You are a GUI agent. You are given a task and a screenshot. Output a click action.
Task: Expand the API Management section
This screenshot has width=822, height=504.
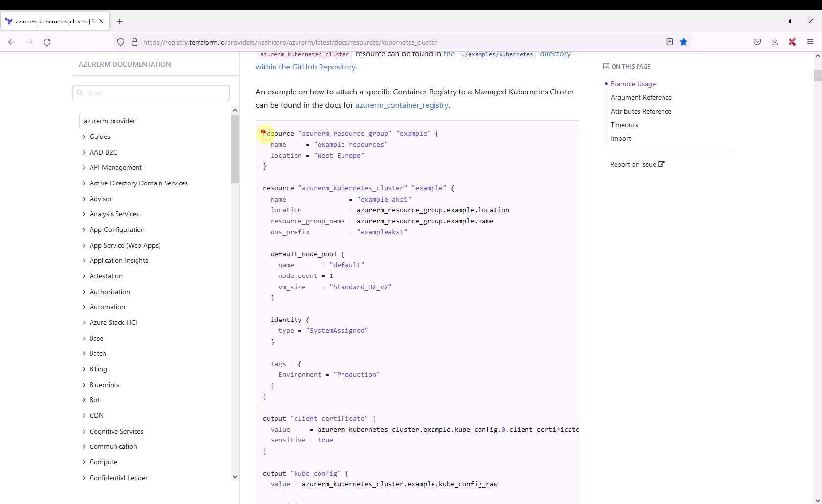coord(115,167)
